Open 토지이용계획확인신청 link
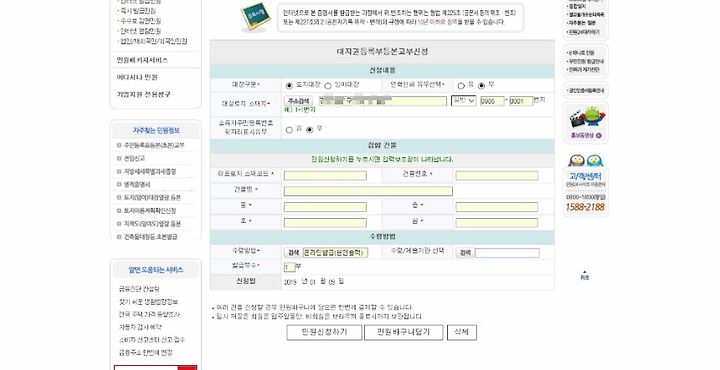720x370 pixels. [x=150, y=211]
